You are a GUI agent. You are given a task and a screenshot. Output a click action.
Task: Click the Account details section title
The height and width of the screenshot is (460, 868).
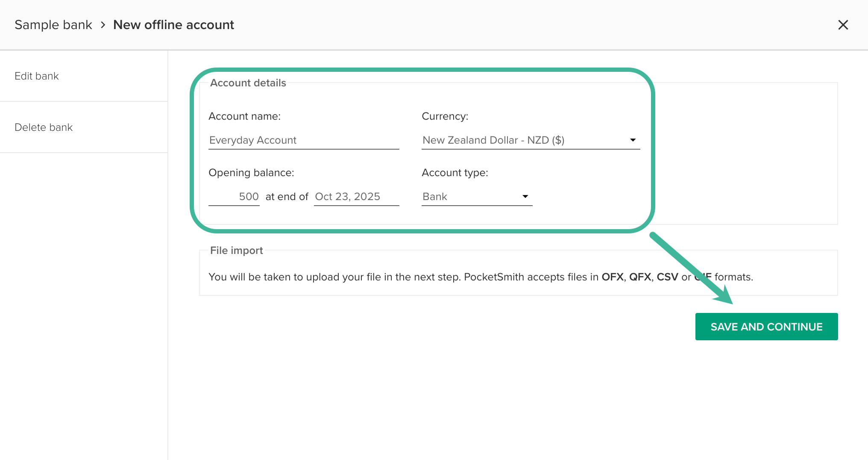tap(248, 83)
